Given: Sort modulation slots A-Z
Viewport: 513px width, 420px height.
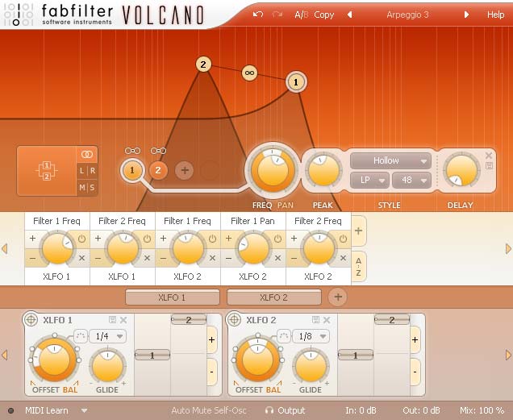Looking at the screenshot, I should 359,267.
